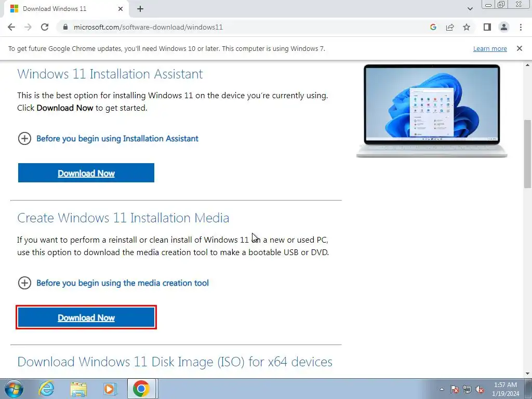Click the padlock site info icon

pyautogui.click(x=65, y=27)
